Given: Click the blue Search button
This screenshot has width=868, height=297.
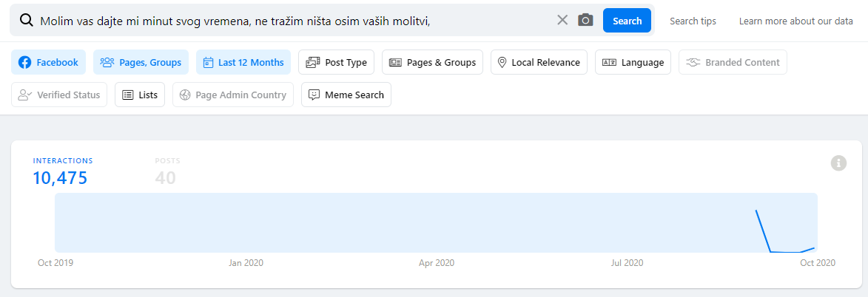Looking at the screenshot, I should [x=628, y=21].
